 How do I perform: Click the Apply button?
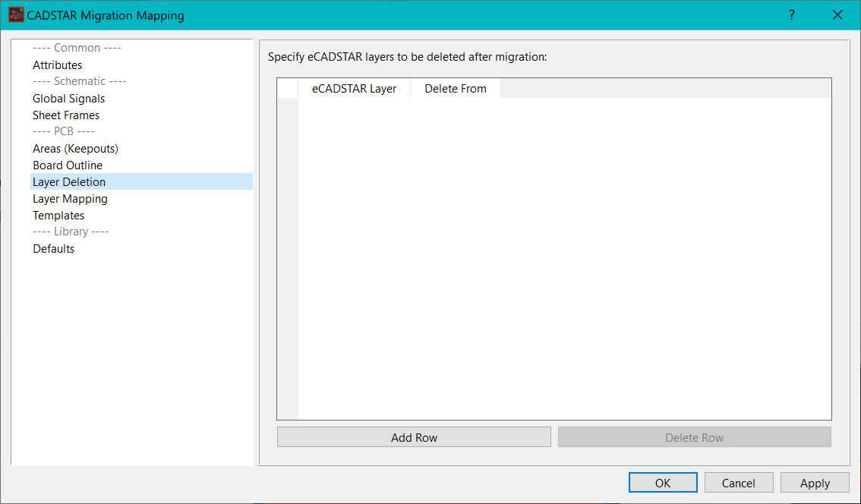click(815, 484)
